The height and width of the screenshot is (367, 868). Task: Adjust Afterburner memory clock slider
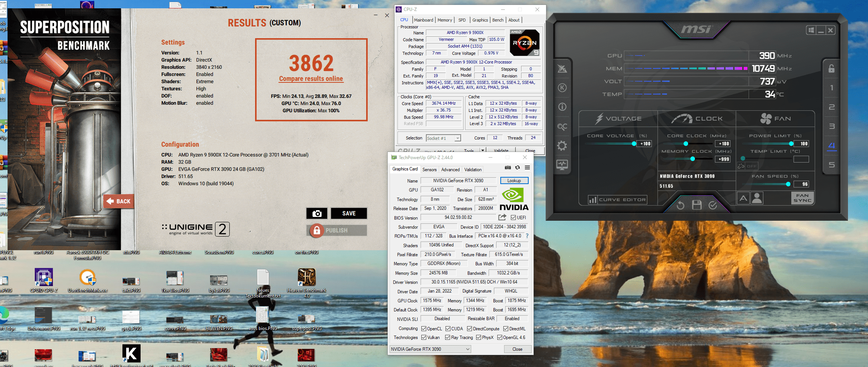[x=693, y=159]
